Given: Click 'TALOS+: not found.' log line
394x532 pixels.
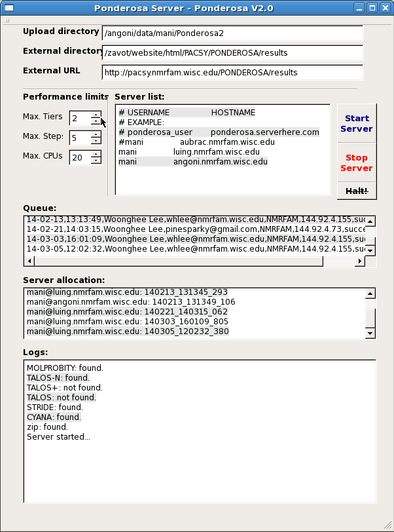Looking at the screenshot, I should click(65, 388).
